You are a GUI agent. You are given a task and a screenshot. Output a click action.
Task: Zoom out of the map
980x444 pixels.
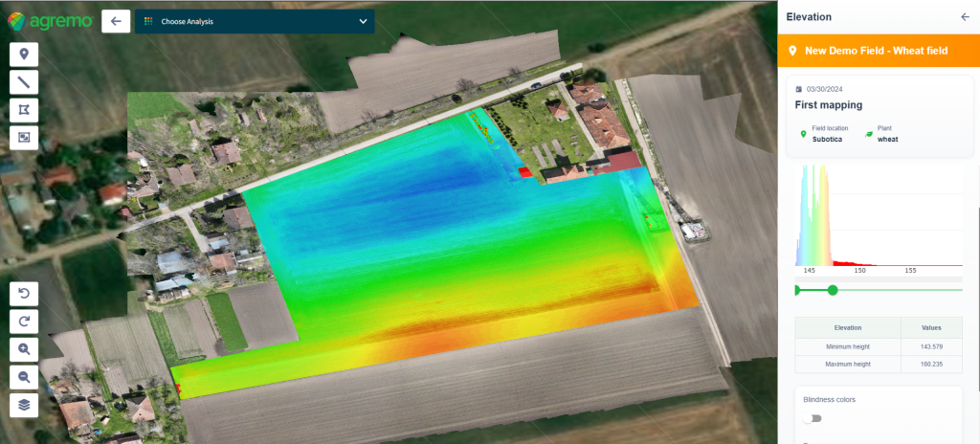coord(24,376)
